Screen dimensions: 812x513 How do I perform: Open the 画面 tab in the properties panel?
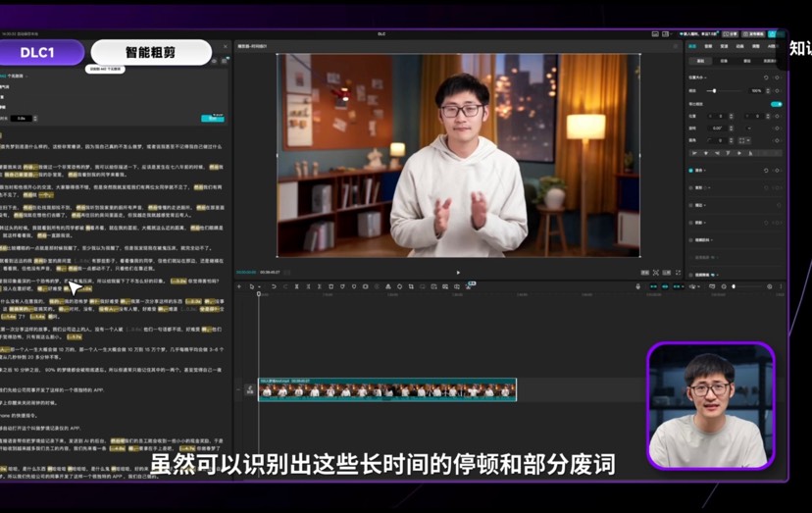tap(692, 47)
